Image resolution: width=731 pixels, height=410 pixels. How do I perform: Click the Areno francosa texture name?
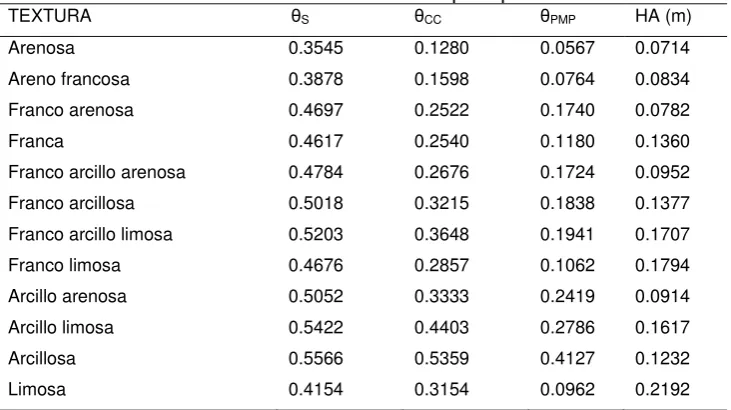click(69, 79)
